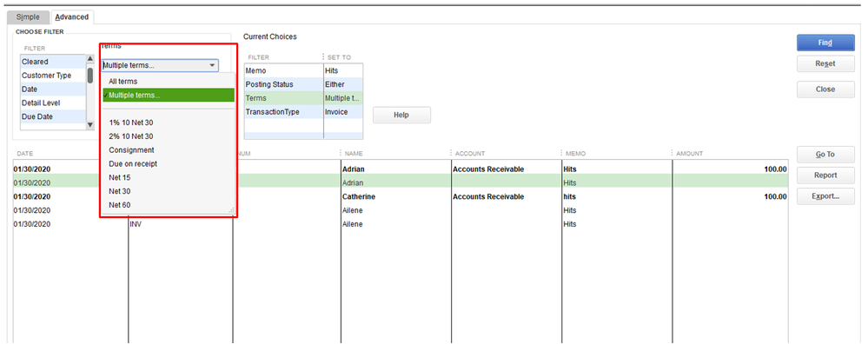Image resolution: width=868 pixels, height=344 pixels.
Task: Select 'Net 30' term option
Action: [169, 191]
